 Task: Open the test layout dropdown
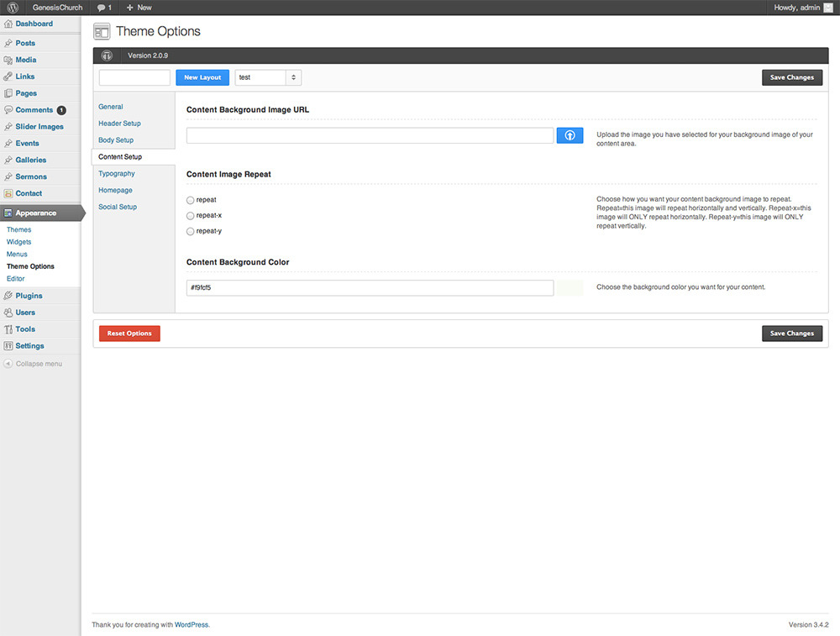[x=268, y=77]
